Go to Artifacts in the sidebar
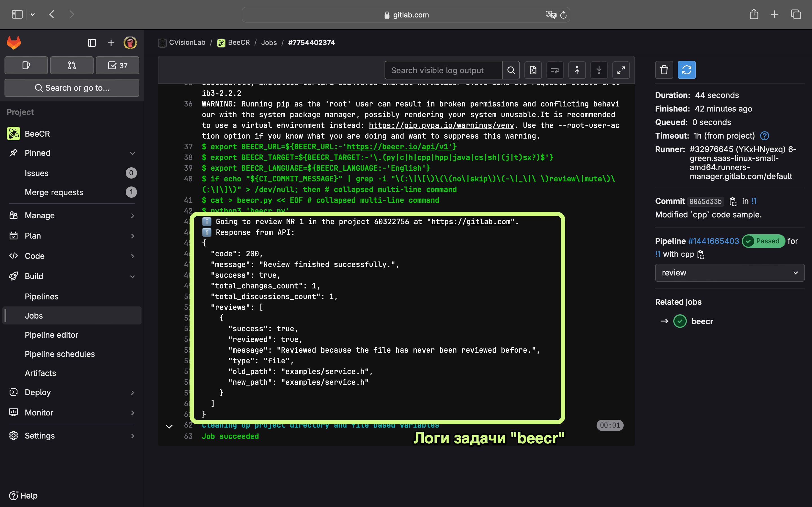This screenshot has width=812, height=507. (40, 373)
